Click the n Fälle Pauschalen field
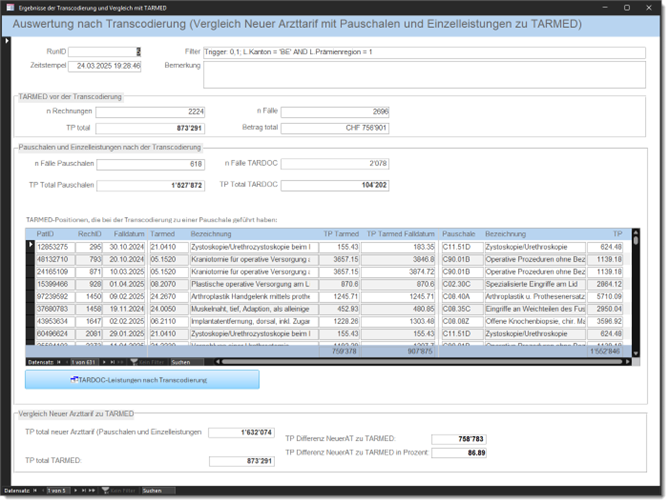The width and height of the screenshot is (669, 503). pos(151,164)
